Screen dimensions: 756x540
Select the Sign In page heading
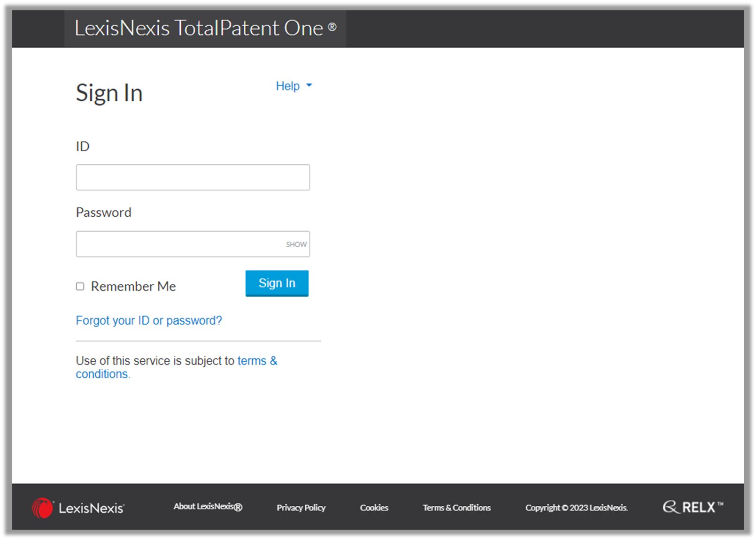coord(109,92)
